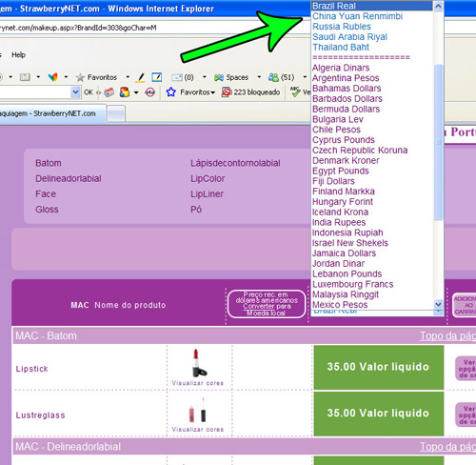Screen dimensions: 476x465
Task: Open the Gloss category link
Action: (47, 210)
